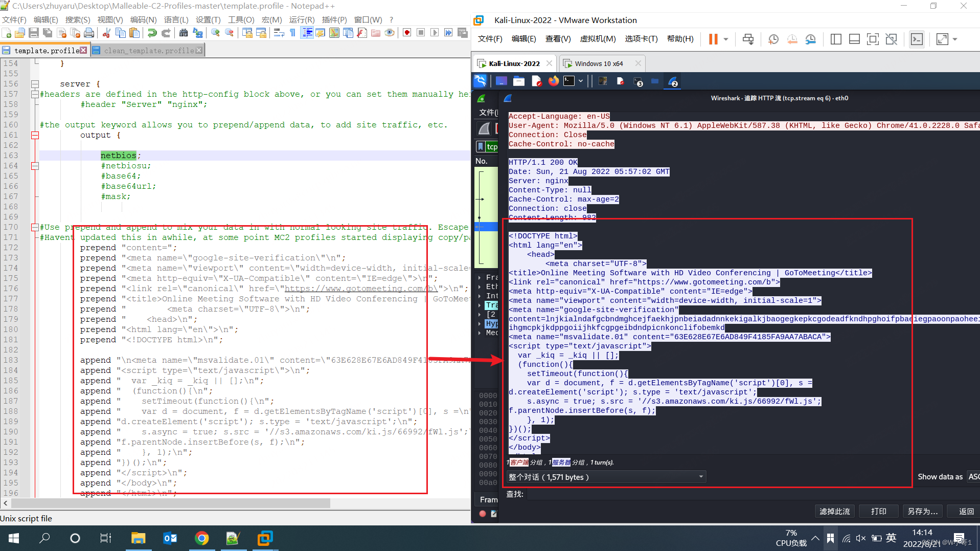Viewport: 980px width, 551px height.
Task: Click the Open file icon in Notepad++
Action: click(20, 33)
